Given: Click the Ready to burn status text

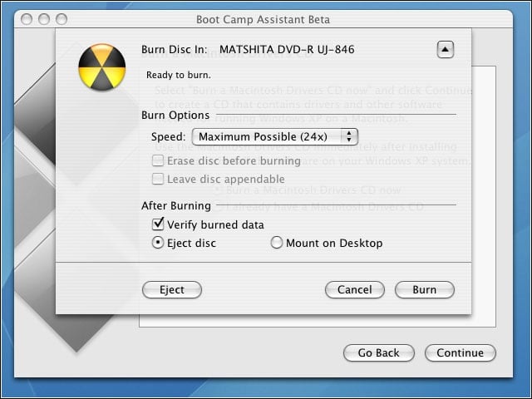Looking at the screenshot, I should 179,75.
